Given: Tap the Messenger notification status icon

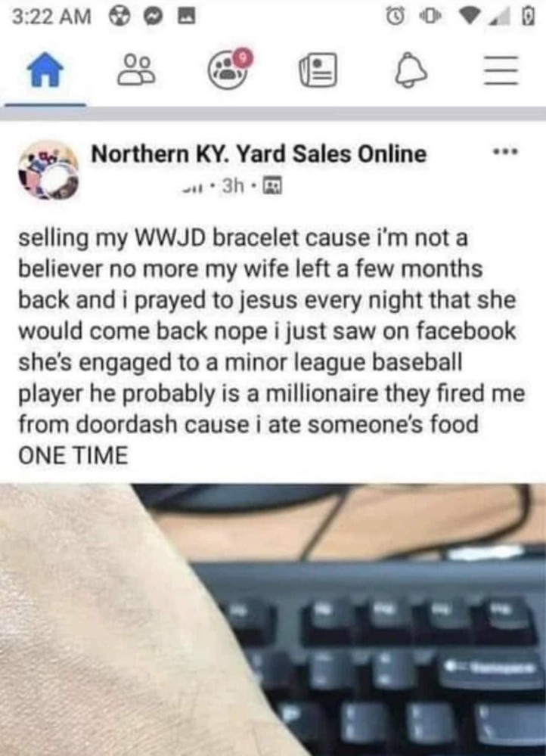Looking at the screenshot, I should [x=154, y=17].
